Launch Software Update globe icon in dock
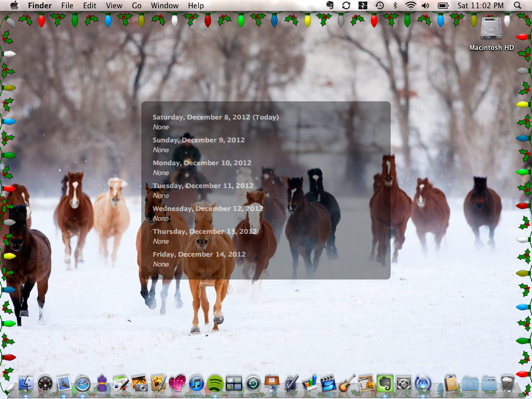The height and width of the screenshot is (399, 532). 423,384
